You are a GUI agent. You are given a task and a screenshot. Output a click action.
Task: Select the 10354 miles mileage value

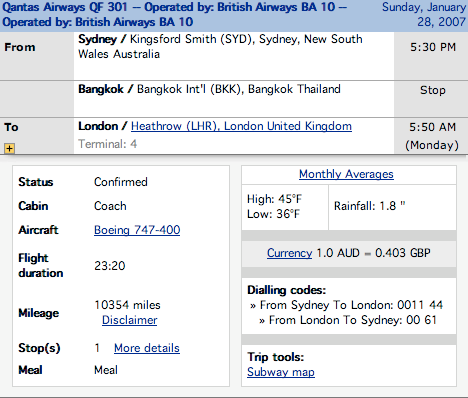[127, 305]
